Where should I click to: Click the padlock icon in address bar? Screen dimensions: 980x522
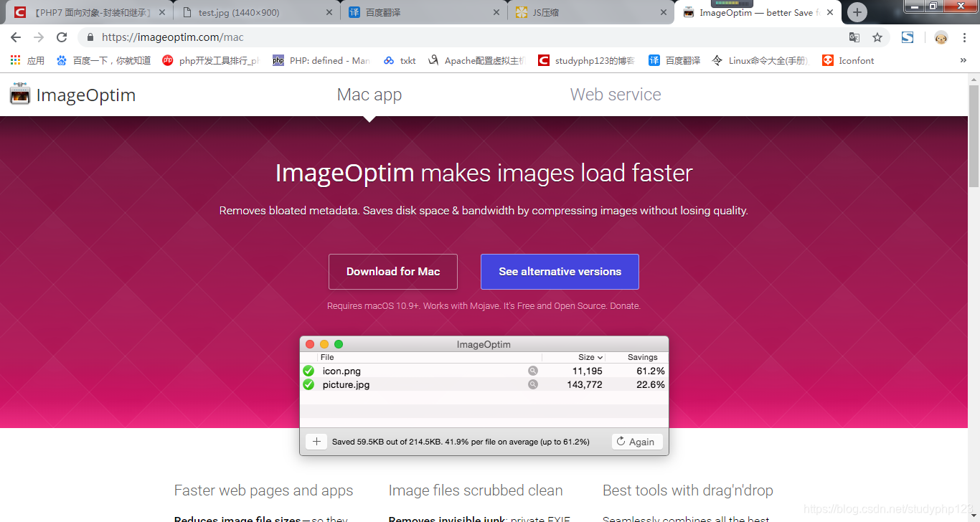(90, 37)
